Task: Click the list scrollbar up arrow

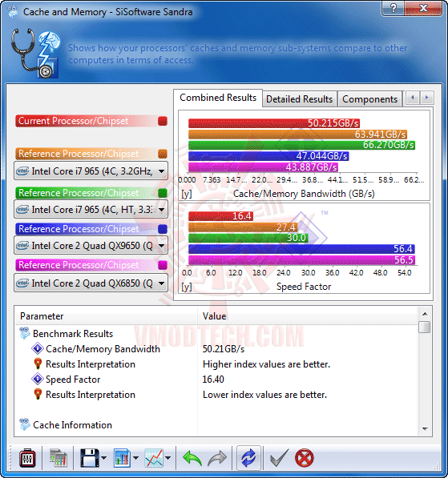Action: pyautogui.click(x=425, y=314)
